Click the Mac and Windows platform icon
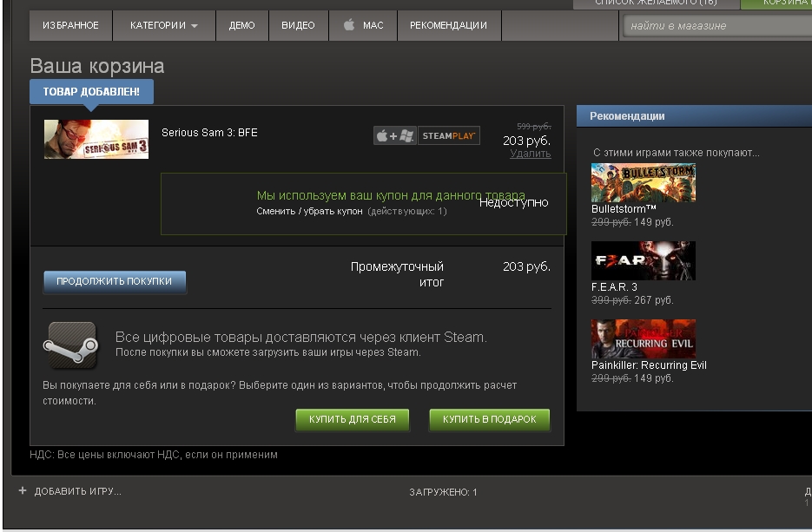 click(394, 135)
